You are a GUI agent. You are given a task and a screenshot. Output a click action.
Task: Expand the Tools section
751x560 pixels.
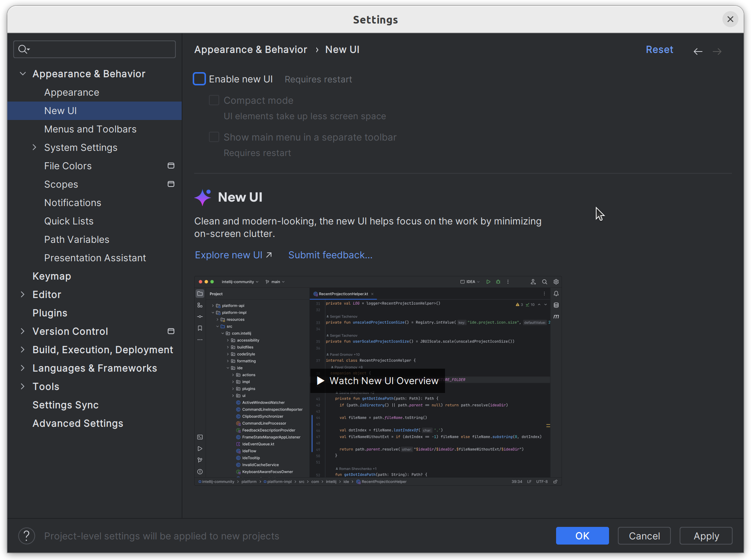coord(23,386)
